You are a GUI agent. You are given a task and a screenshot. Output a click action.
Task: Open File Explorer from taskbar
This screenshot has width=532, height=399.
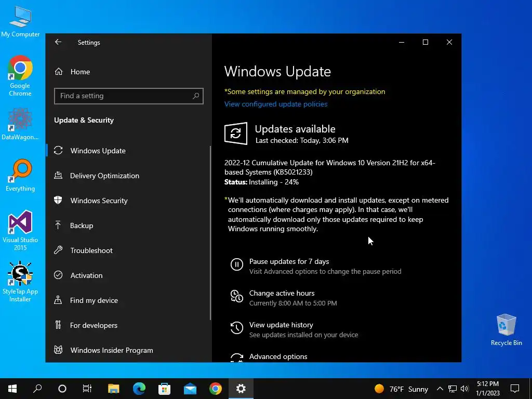pyautogui.click(x=114, y=389)
